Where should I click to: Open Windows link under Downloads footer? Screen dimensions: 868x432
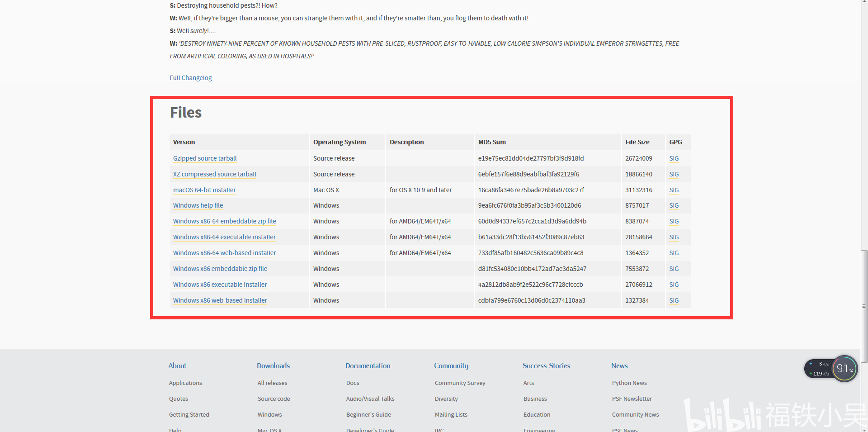click(x=270, y=414)
